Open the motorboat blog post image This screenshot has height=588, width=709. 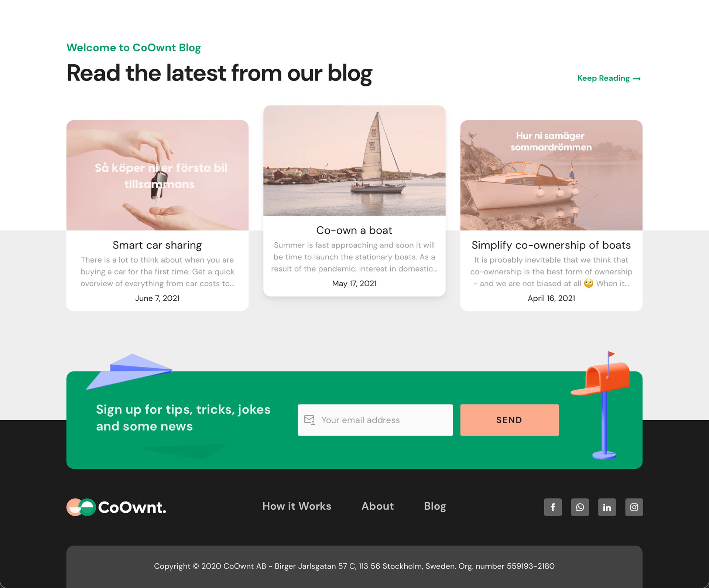[551, 175]
